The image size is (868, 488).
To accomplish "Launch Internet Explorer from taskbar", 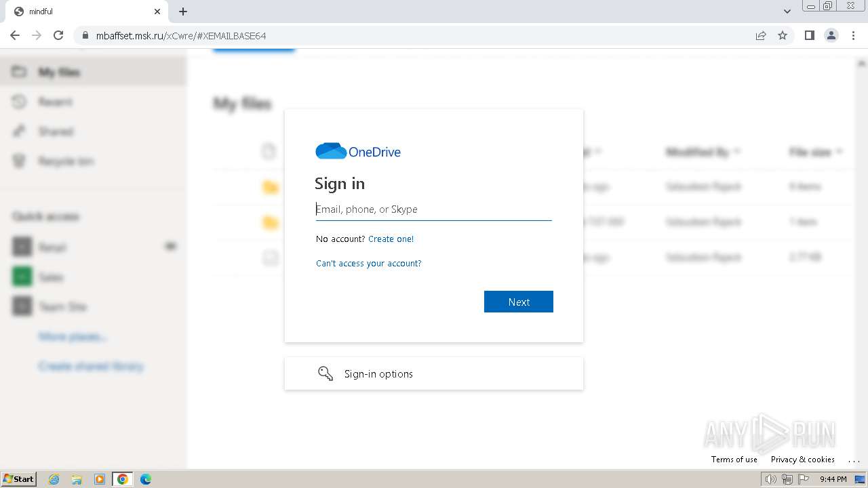I will 54,479.
